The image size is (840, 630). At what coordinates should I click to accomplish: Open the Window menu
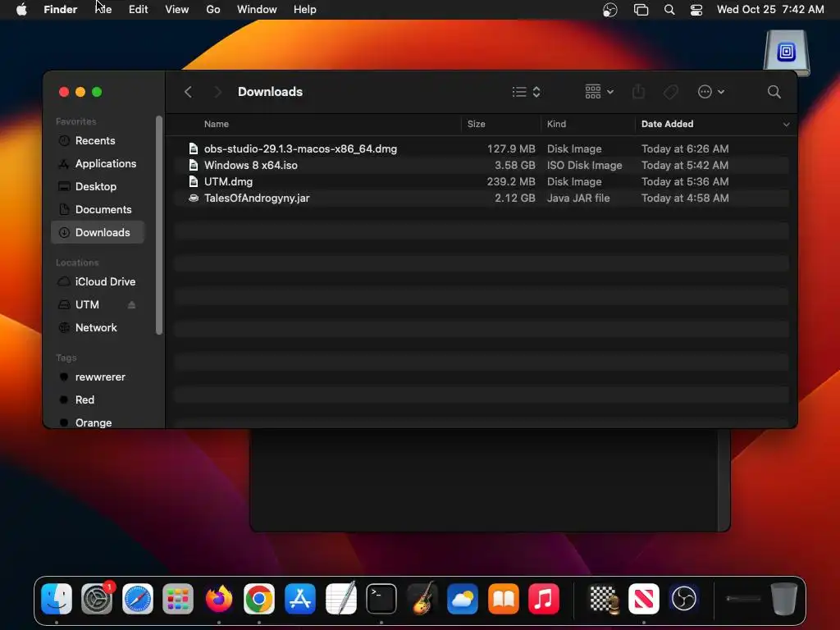tap(257, 10)
